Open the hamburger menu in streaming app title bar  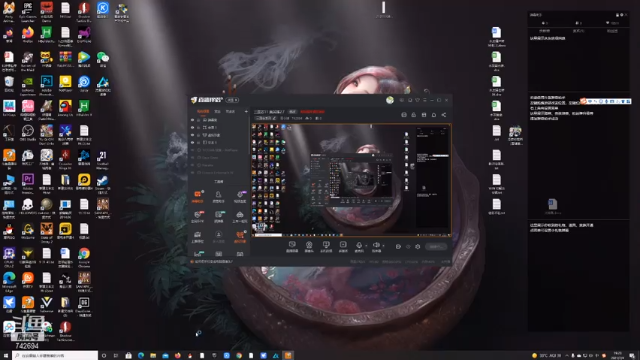click(x=424, y=100)
